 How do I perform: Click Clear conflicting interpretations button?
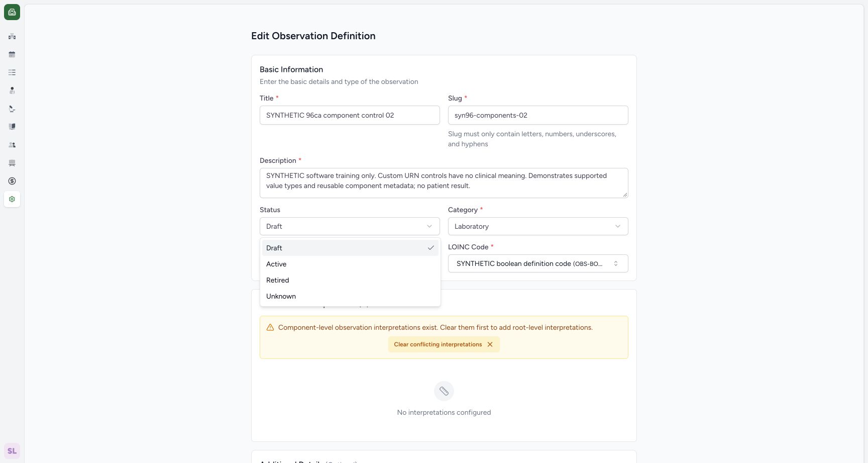(x=444, y=344)
